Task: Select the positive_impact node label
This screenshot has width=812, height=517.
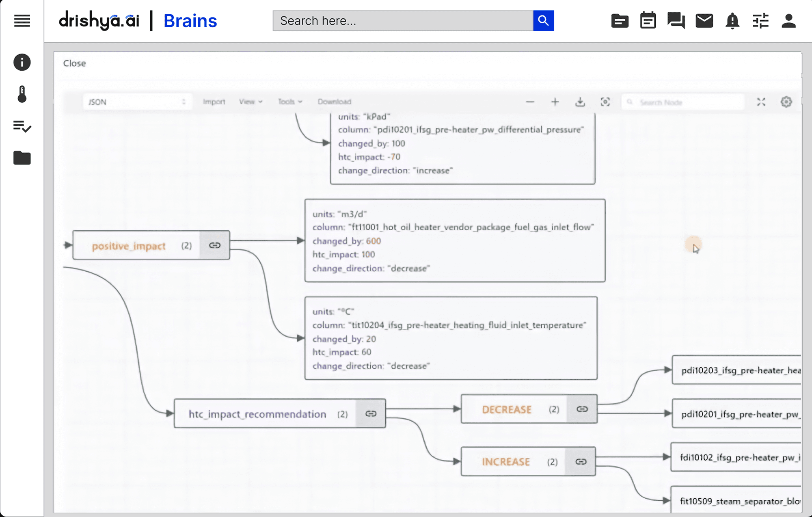Action: point(129,246)
